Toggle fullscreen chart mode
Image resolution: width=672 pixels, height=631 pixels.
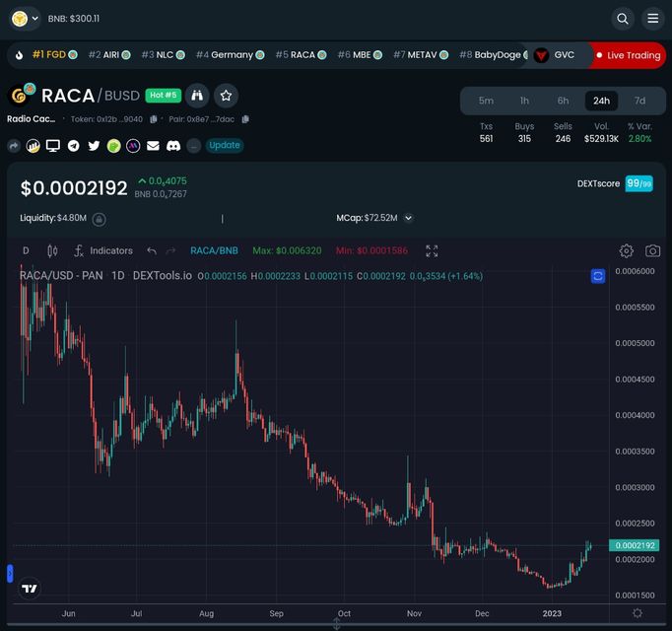[x=432, y=251]
